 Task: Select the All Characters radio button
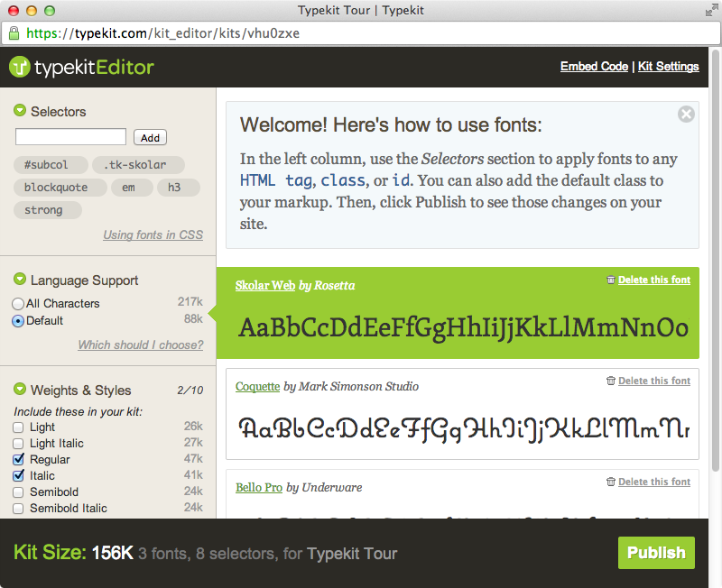point(18,304)
